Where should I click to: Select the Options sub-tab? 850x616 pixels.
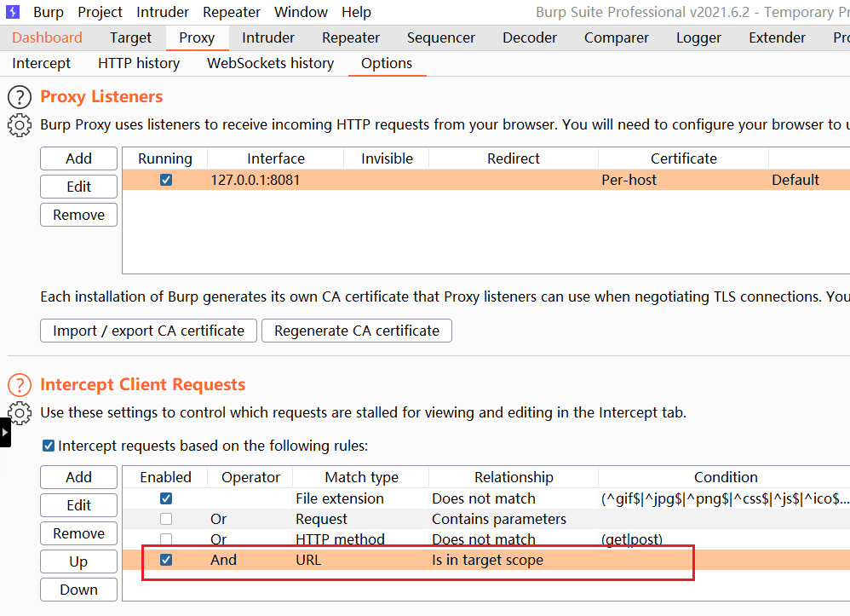pyautogui.click(x=387, y=63)
